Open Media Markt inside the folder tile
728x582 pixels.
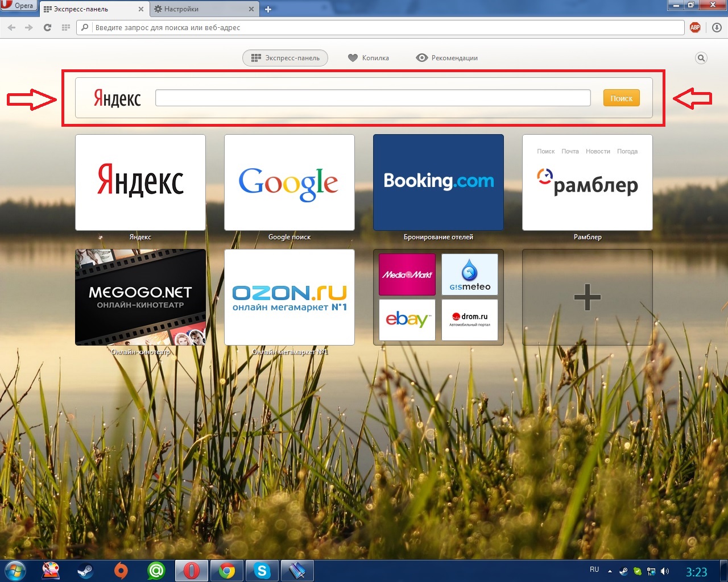407,275
